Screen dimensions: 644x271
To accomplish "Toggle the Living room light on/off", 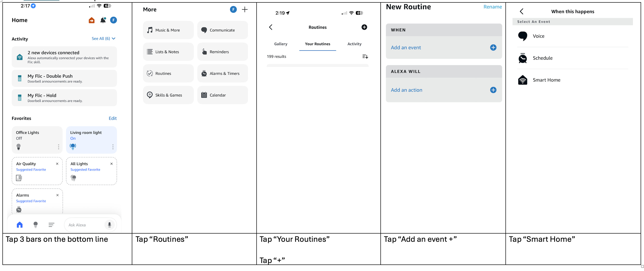I will [x=73, y=146].
